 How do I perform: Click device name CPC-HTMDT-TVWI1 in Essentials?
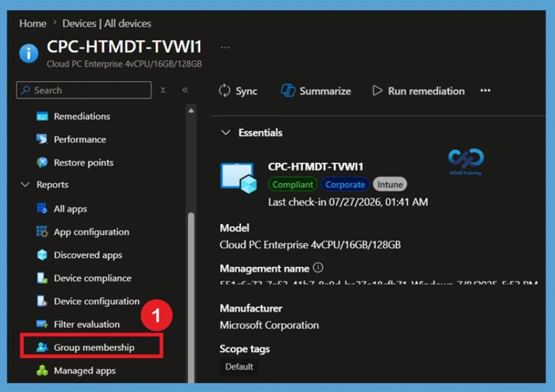(316, 167)
